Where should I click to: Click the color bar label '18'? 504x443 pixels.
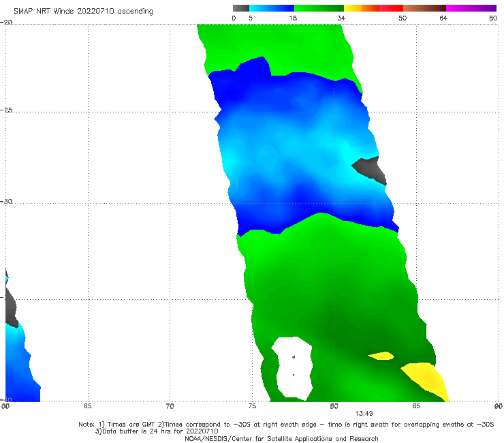coord(293,18)
